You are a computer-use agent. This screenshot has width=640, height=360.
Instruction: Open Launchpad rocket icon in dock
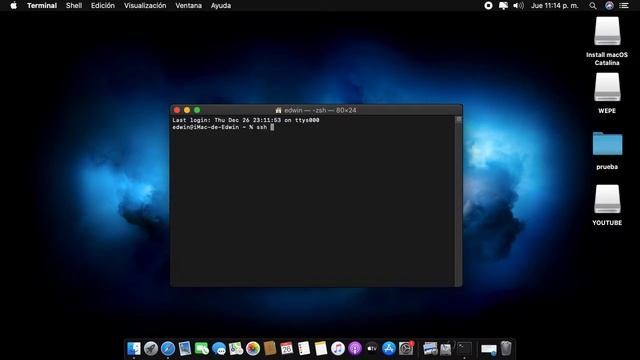coord(151,348)
